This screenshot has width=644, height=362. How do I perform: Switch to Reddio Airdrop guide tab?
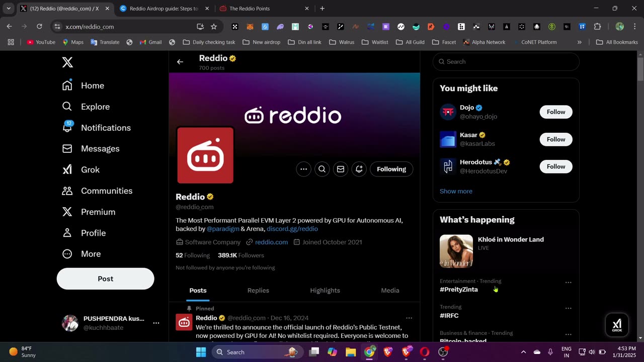[x=164, y=9]
